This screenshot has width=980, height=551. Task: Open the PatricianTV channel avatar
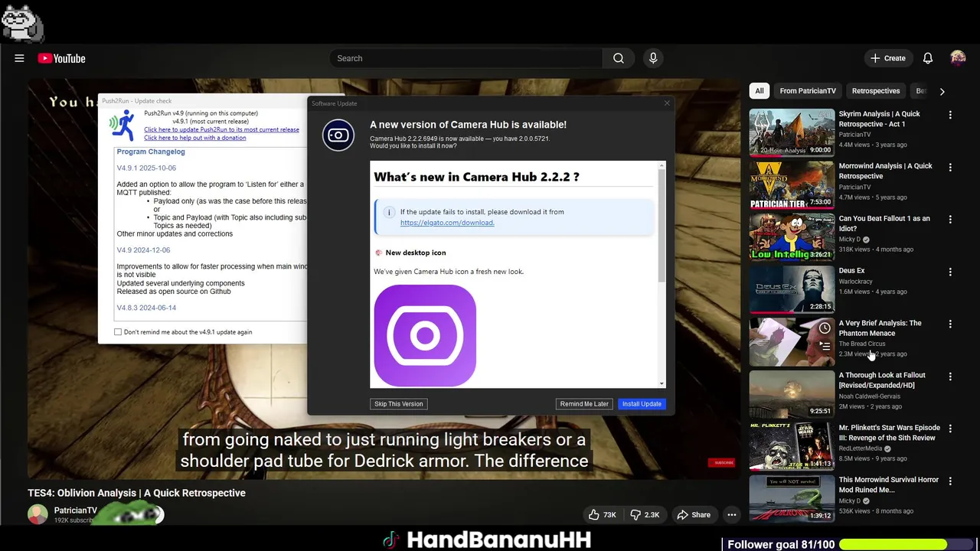tap(38, 515)
